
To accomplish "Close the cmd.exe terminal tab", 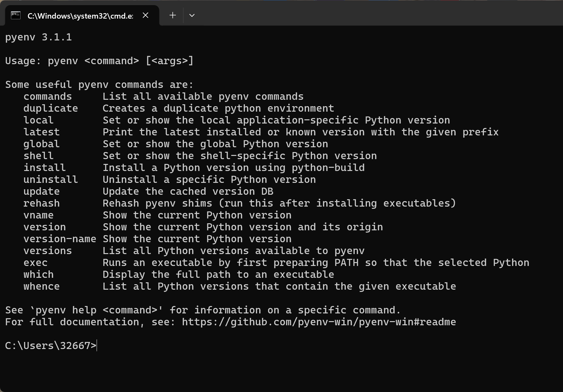I will pos(145,15).
